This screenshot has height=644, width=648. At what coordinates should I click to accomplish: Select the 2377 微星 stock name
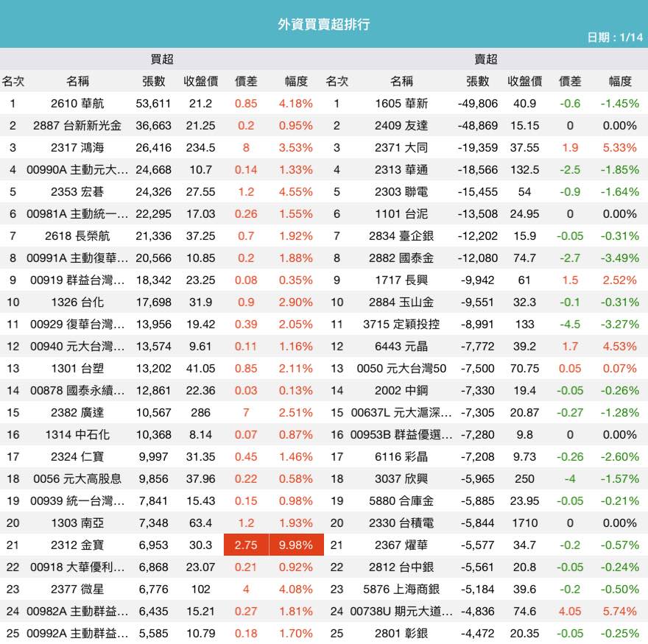pyautogui.click(x=77, y=589)
